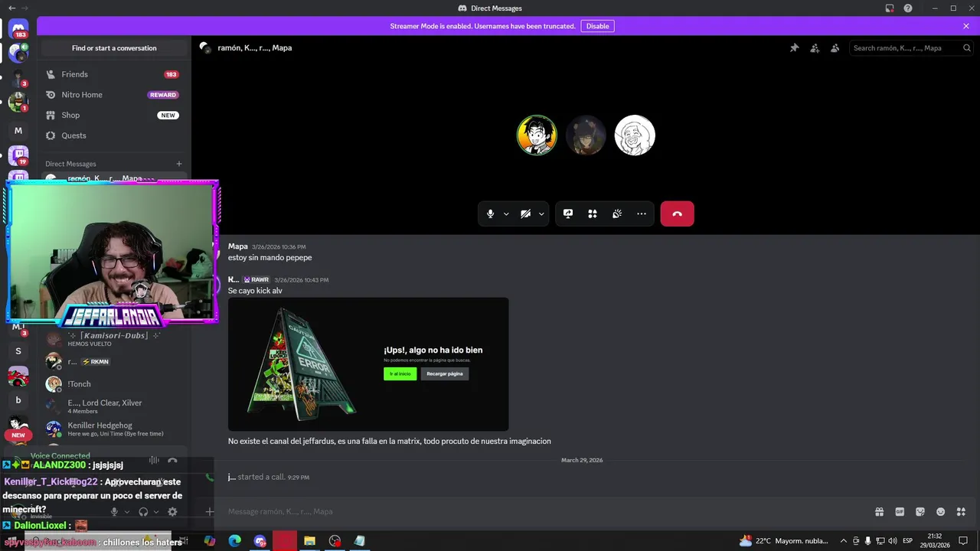This screenshot has width=980, height=551.
Task: Click the RAWR server tag
Action: [x=256, y=280]
